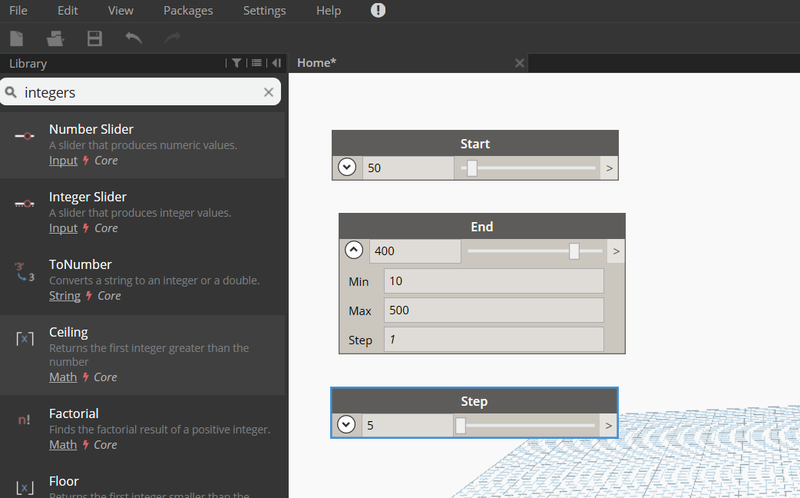Open the Edit menu
The image size is (800, 498).
pos(67,10)
